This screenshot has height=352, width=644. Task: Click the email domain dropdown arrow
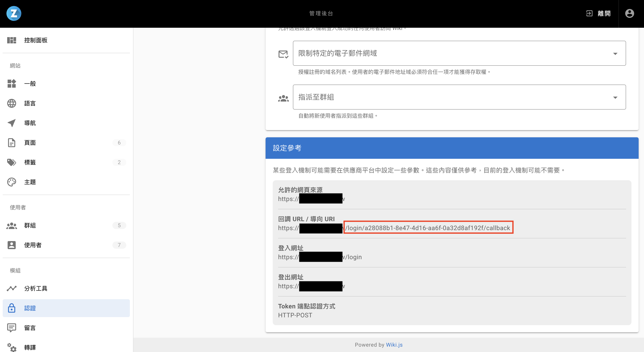tap(615, 54)
